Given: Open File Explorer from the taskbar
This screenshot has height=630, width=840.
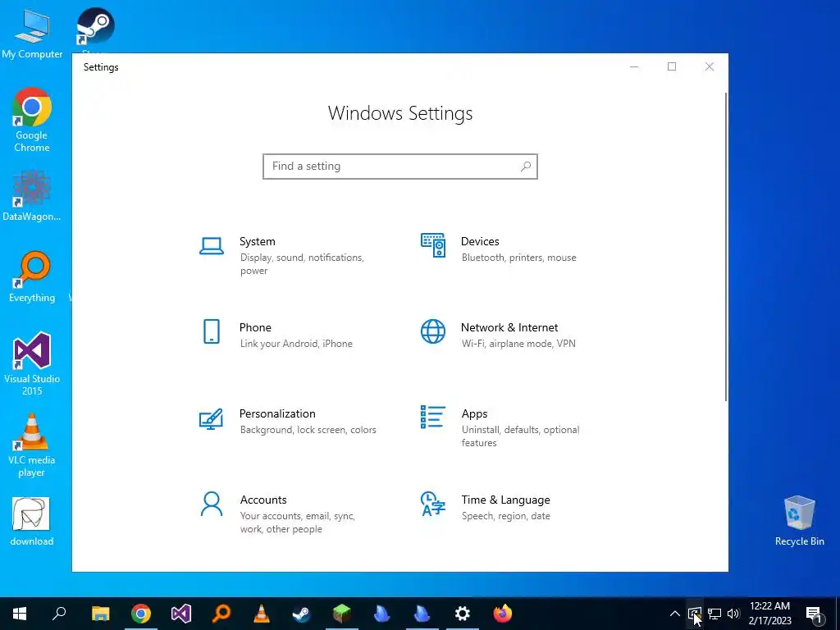Looking at the screenshot, I should click(100, 614).
